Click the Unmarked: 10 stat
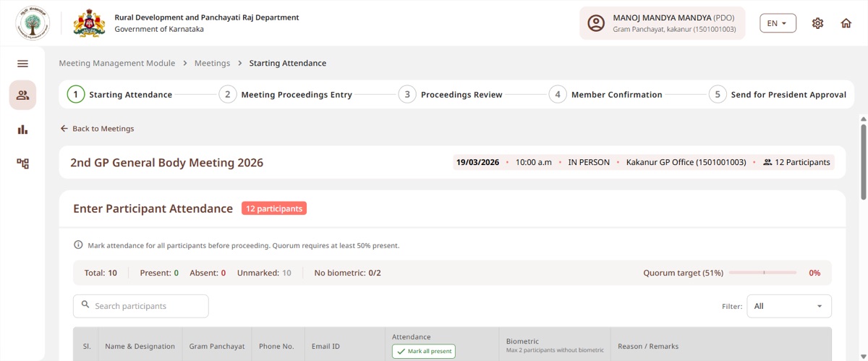This screenshot has width=868, height=361. coord(264,273)
